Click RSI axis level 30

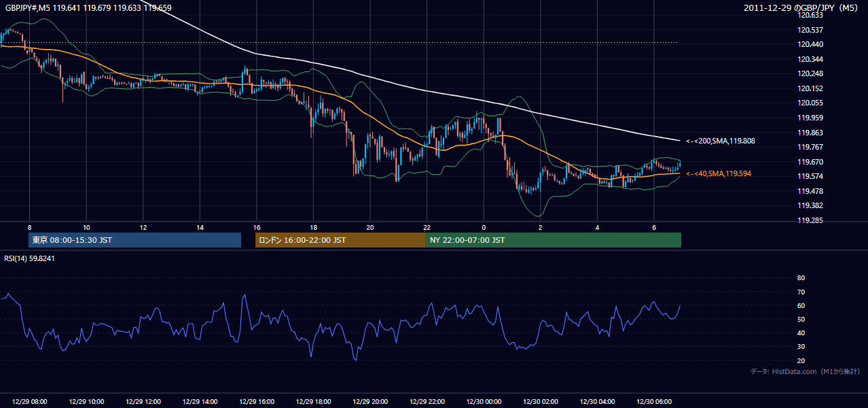pos(801,347)
